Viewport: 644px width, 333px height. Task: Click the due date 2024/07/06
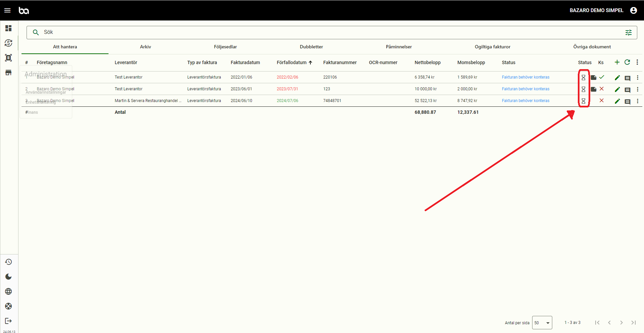(288, 101)
